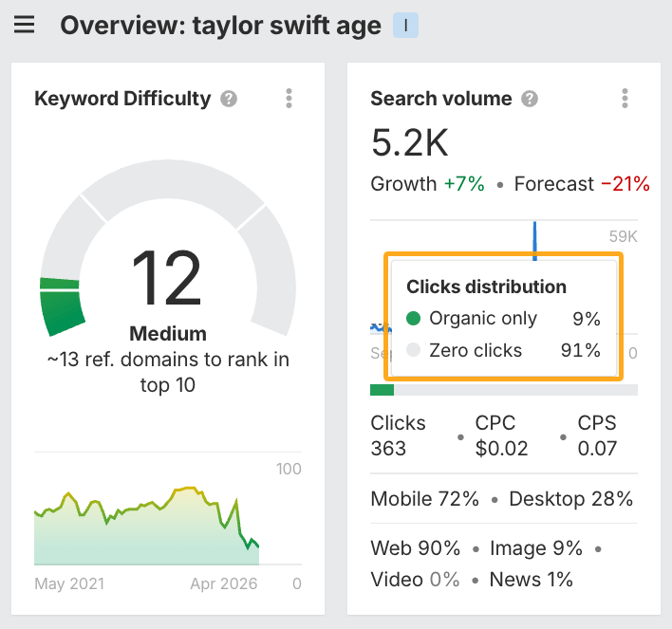Click the Clicks 363 metric

398,435
